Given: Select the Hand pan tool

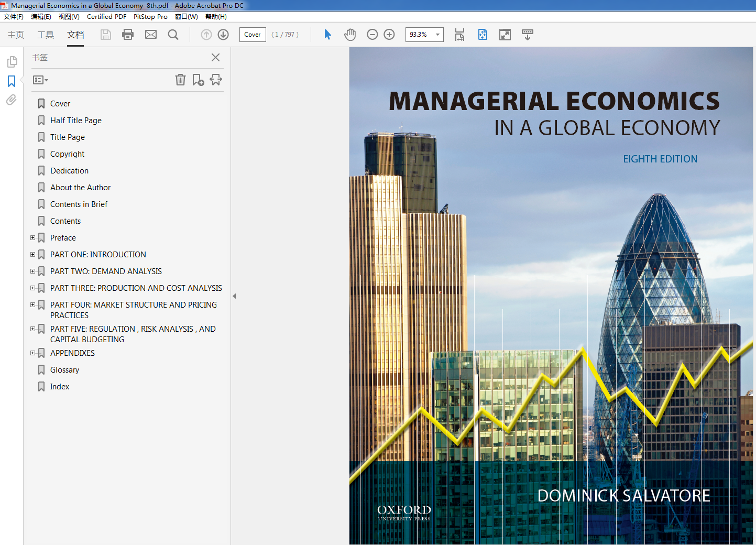Looking at the screenshot, I should tap(350, 35).
